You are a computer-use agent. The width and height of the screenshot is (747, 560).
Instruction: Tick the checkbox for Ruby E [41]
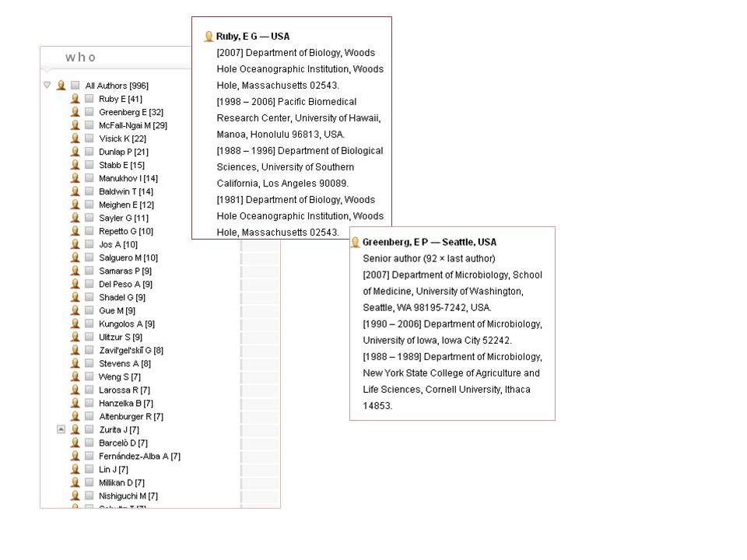point(89,99)
